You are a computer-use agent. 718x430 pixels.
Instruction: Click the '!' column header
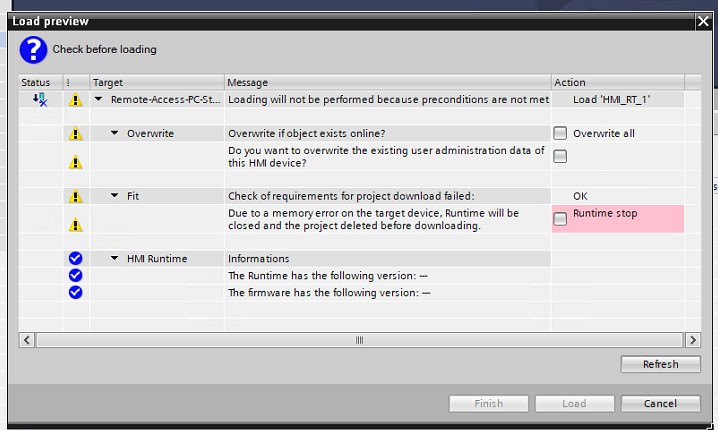pyautogui.click(x=76, y=82)
